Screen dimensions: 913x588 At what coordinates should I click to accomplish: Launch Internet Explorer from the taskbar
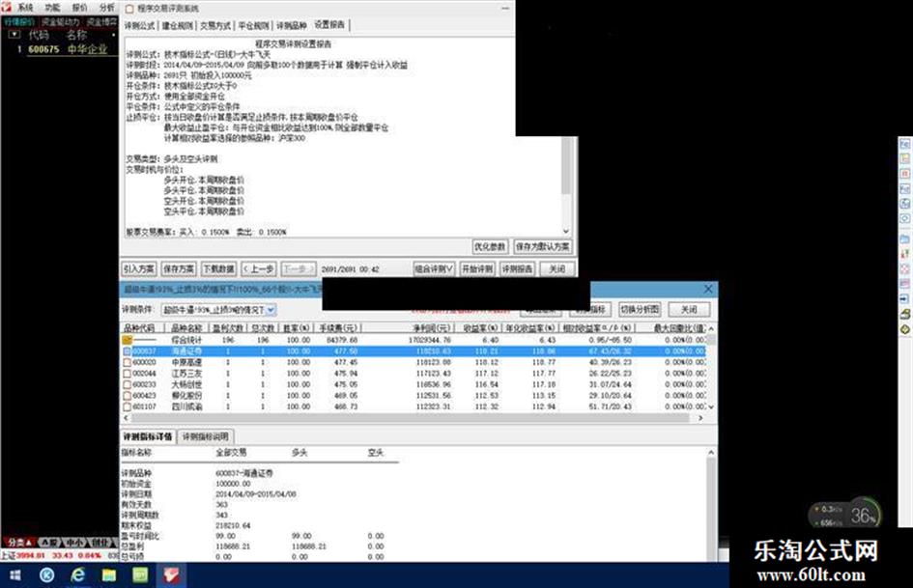tap(77, 575)
